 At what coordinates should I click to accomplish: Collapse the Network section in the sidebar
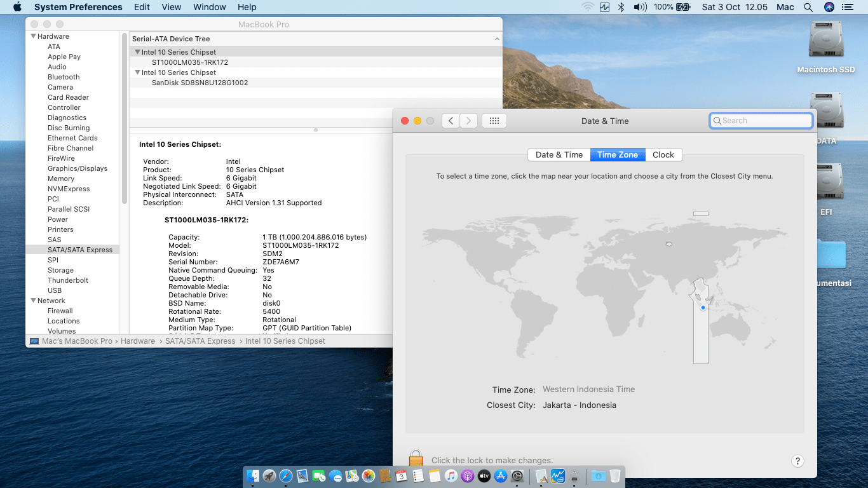click(34, 301)
